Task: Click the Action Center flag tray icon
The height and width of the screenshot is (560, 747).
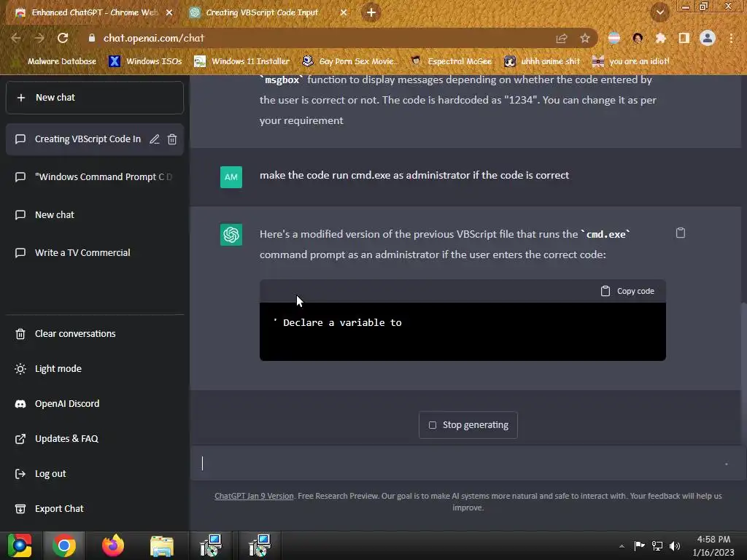Action: 639,545
